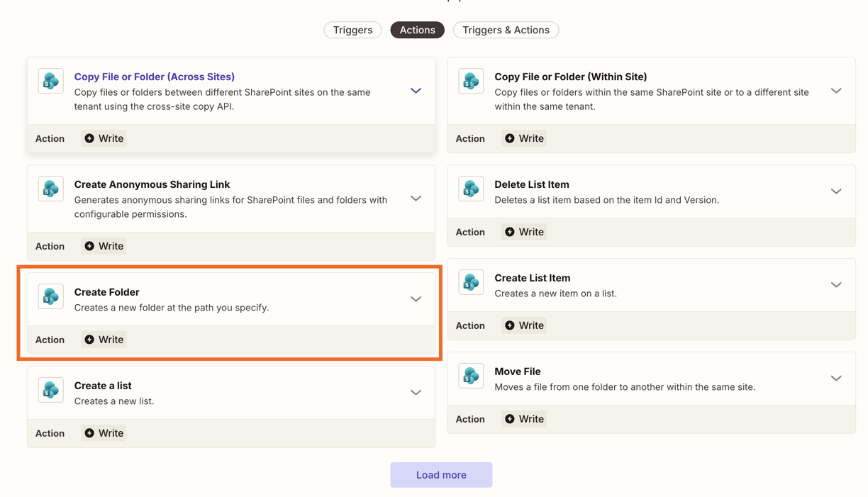
Task: Click SharePoint icon beside Create Anonymous Sharing Link
Action: (x=51, y=189)
